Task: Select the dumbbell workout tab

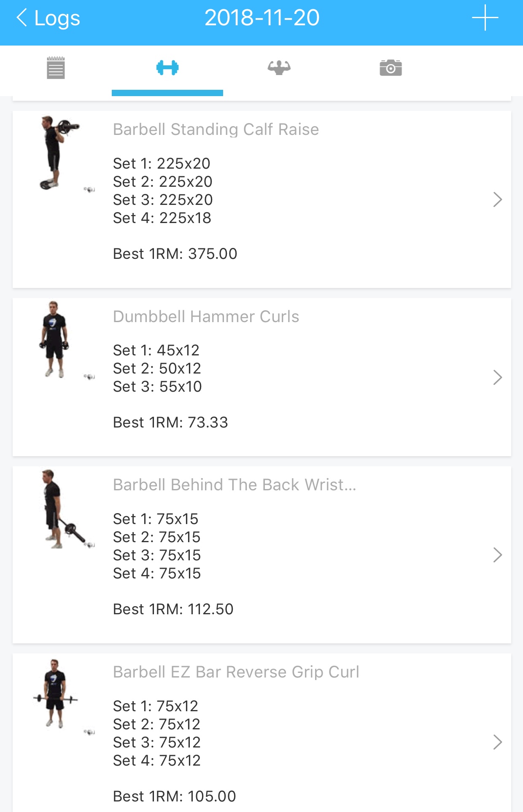Action: point(167,68)
